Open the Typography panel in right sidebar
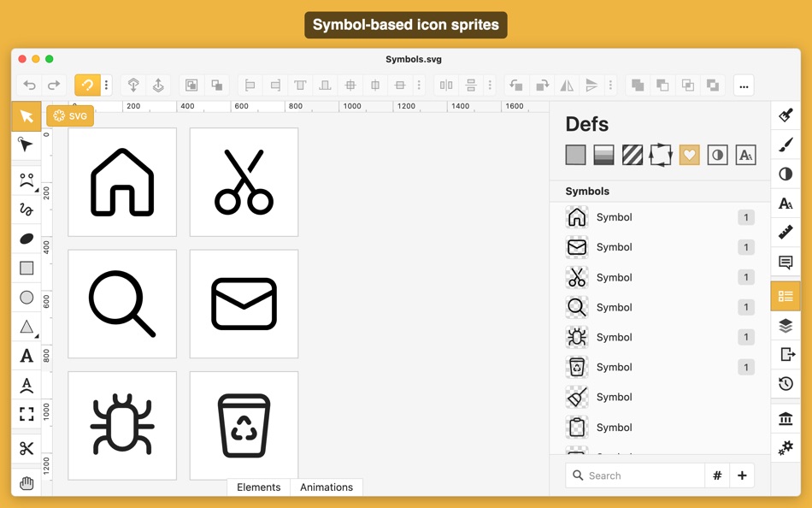812x508 pixels. (786, 204)
